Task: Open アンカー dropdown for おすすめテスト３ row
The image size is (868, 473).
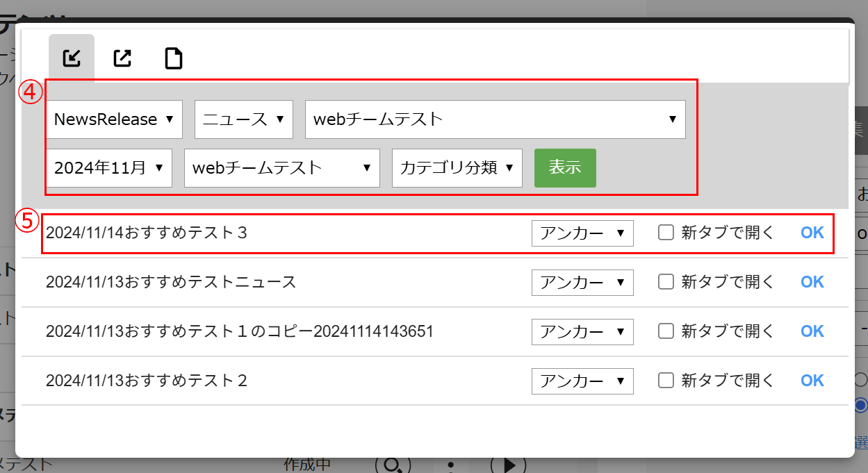Action: click(x=582, y=233)
